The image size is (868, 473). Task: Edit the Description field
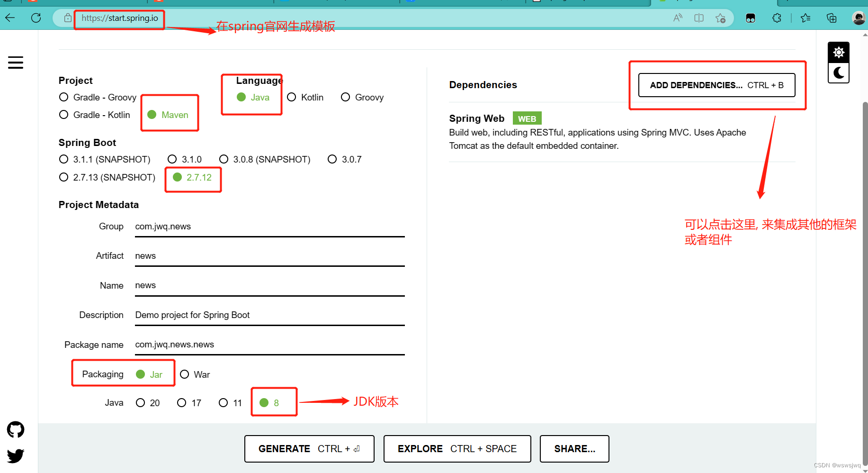270,315
